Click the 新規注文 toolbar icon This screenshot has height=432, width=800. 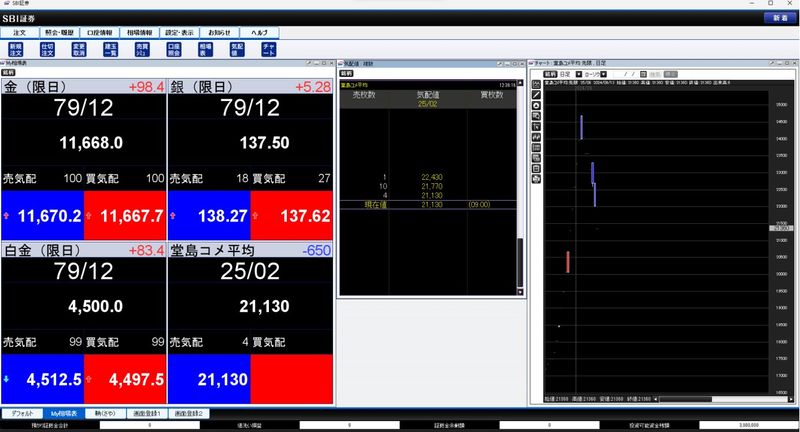pos(15,48)
